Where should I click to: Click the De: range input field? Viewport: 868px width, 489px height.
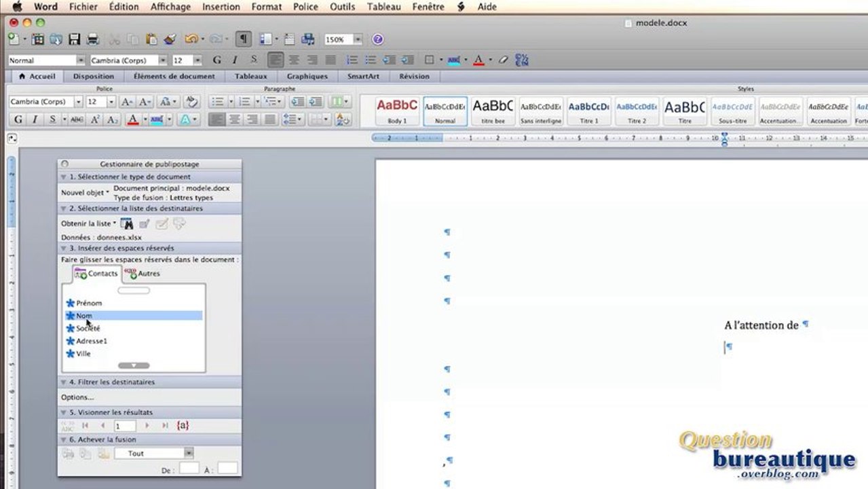pyautogui.click(x=189, y=468)
